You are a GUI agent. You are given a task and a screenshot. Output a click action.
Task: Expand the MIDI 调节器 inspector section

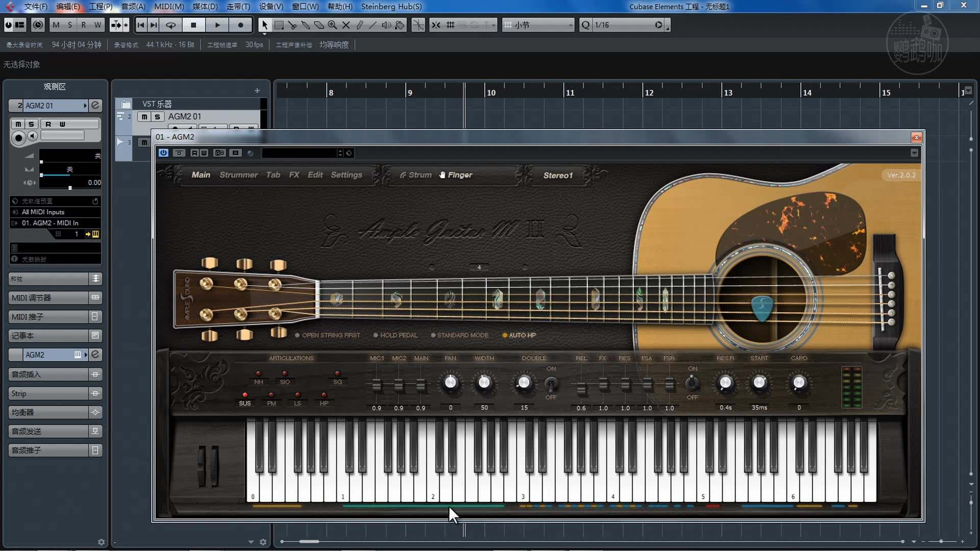55,298
